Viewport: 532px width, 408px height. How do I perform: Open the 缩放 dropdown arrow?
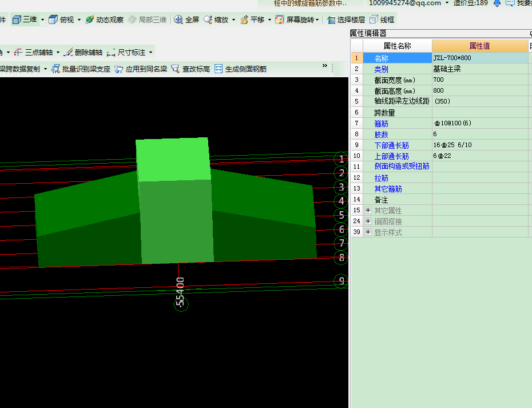pyautogui.click(x=233, y=19)
